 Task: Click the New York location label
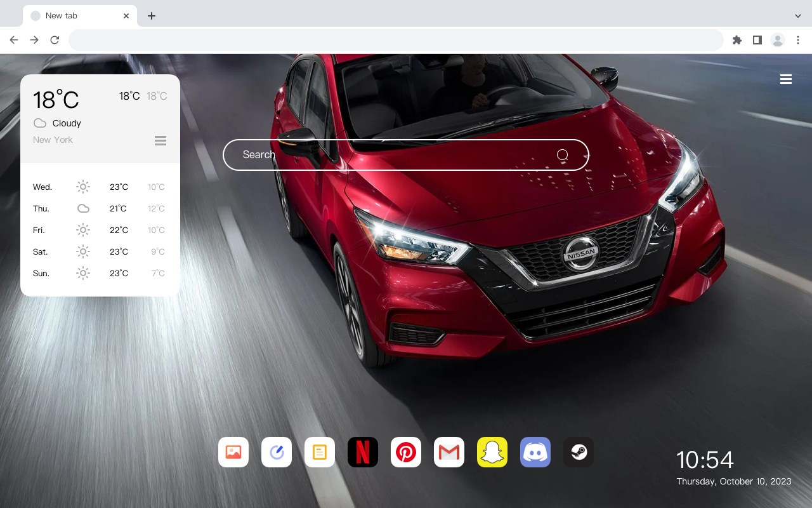[x=53, y=140]
